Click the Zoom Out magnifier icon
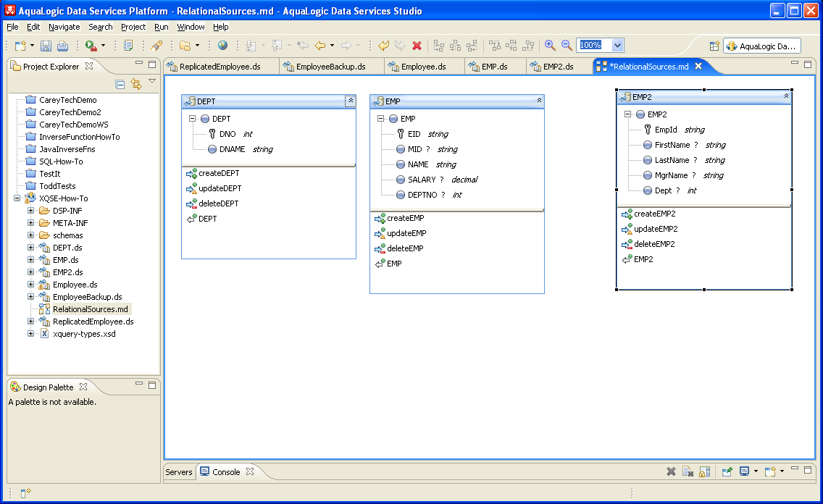This screenshot has height=504, width=823. pos(567,46)
